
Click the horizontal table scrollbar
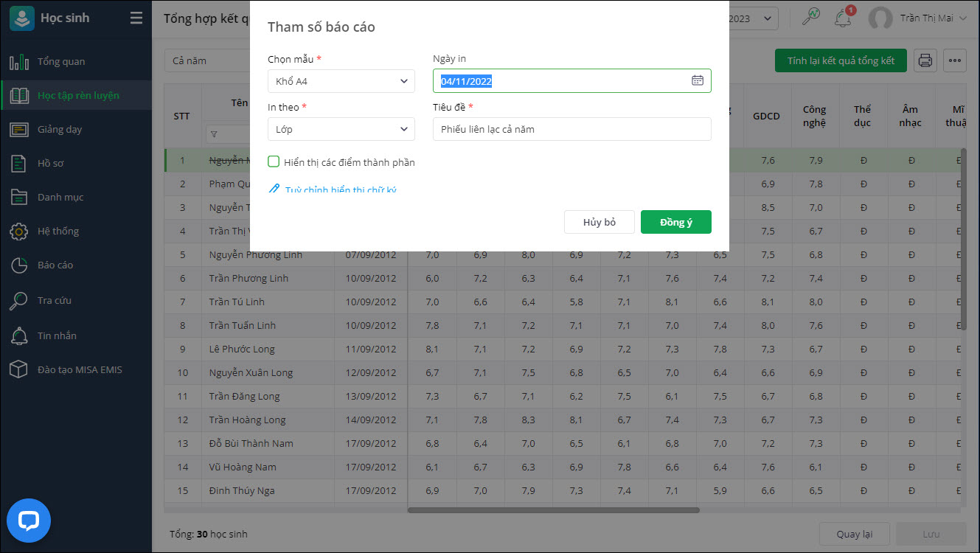tap(553, 509)
